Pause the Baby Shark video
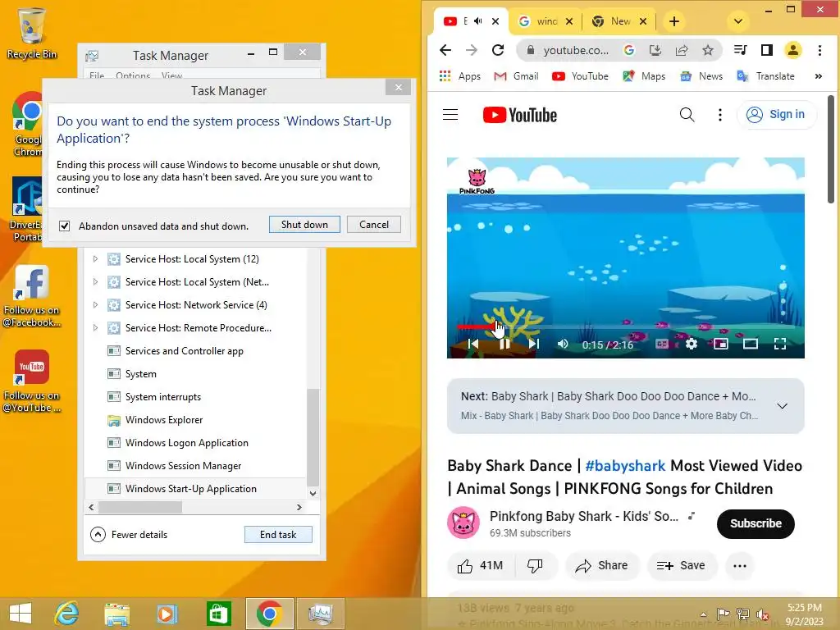840x630 pixels. click(504, 344)
